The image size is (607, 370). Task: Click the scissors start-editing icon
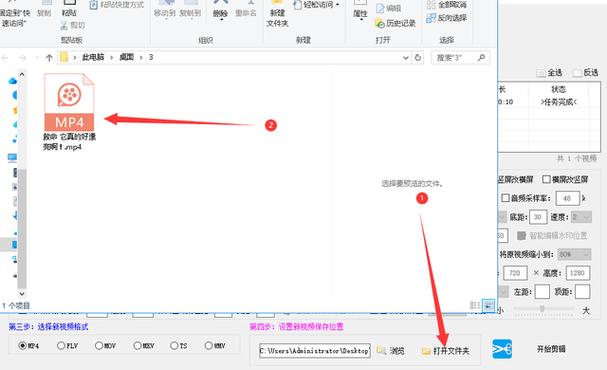[x=502, y=349]
